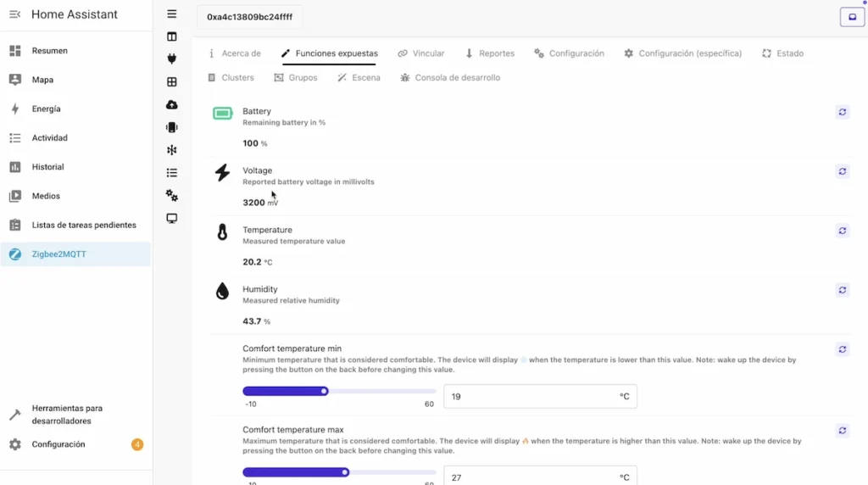868x485 pixels.
Task: Refresh the Voltage reading
Action: click(843, 171)
